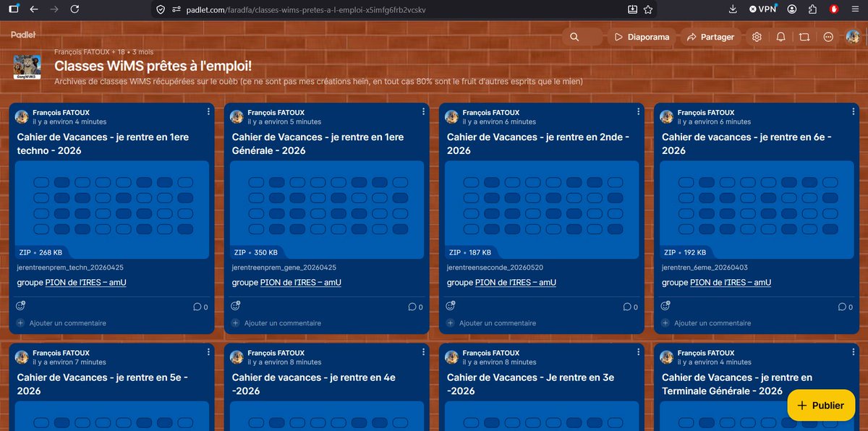Viewport: 868px width, 431px height.
Task: Open the ZIP attachment jerentreenprem_techn_20260425
Action: 112,210
